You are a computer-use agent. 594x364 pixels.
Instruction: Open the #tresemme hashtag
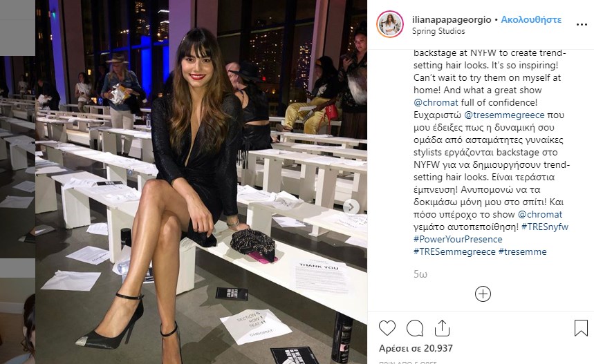coord(522,251)
